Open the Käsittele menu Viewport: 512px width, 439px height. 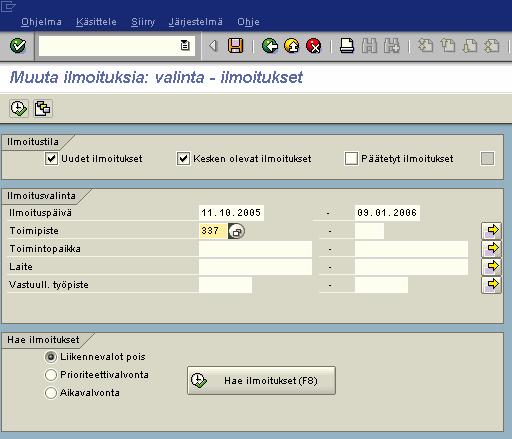96,22
